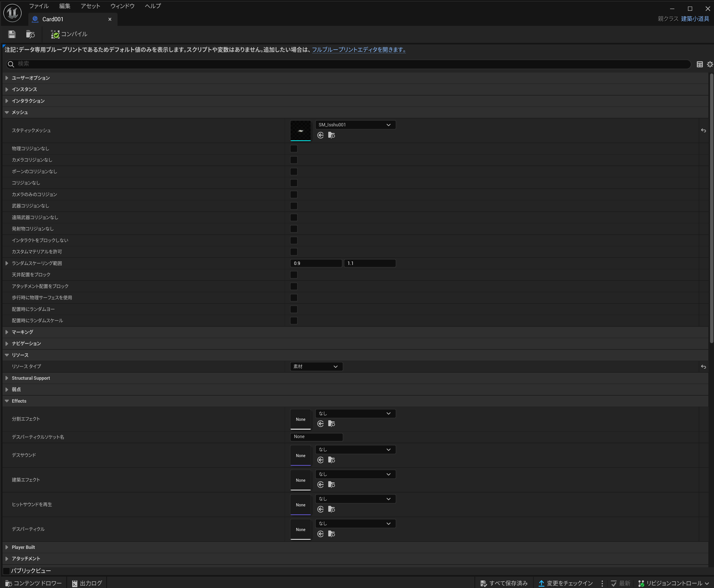Screen dimensions: 714x588
Task: Reset スタティックメッシュ to default value arrow
Action: click(x=703, y=130)
